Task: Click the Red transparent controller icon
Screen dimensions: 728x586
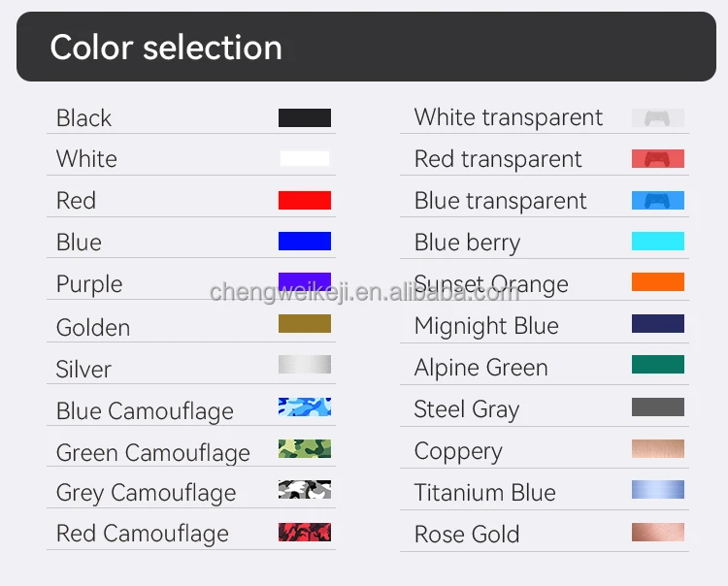Action: coord(657,159)
